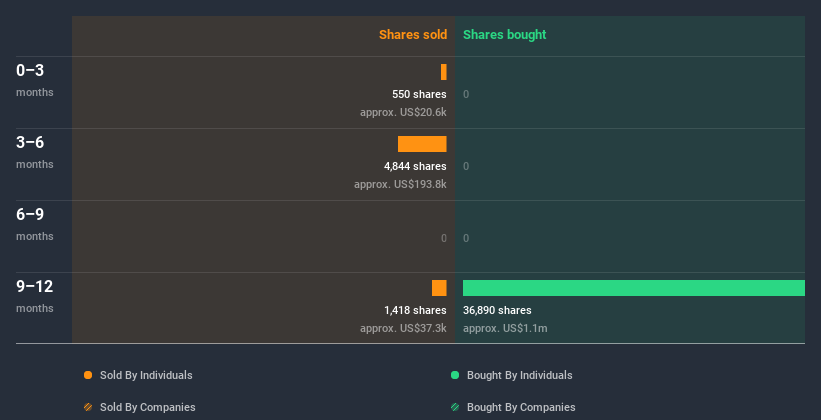Click the zero bought value in 6–9 months
The width and height of the screenshot is (821, 420).
tap(466, 238)
